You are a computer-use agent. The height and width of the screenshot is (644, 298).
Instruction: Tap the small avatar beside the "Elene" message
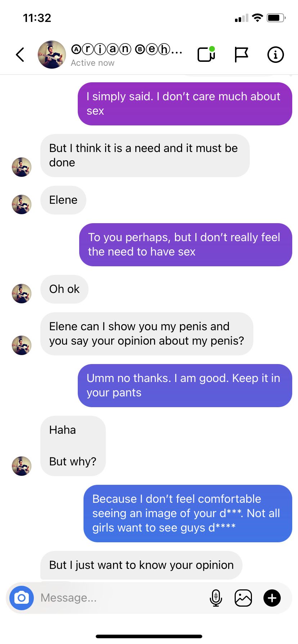[x=22, y=204]
